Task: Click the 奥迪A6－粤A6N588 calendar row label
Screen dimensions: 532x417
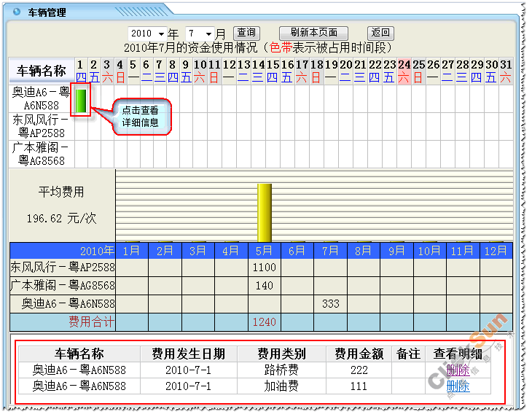Action: (41, 98)
